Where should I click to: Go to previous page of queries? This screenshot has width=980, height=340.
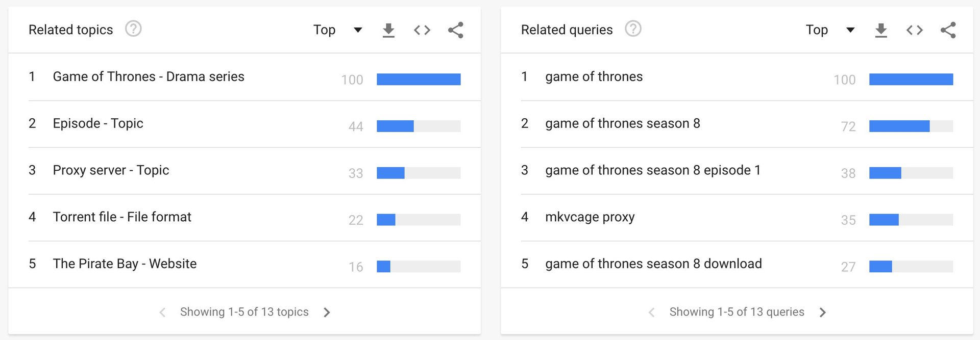[651, 312]
